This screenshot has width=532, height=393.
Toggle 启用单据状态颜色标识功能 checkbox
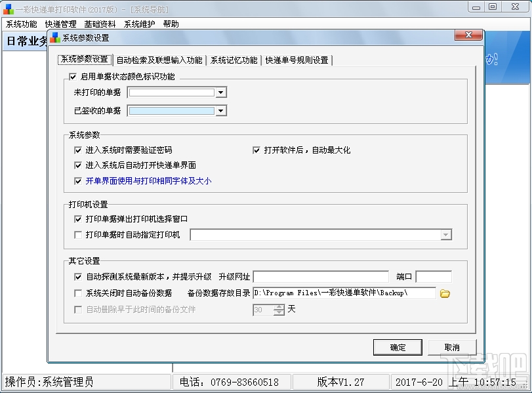pos(73,77)
